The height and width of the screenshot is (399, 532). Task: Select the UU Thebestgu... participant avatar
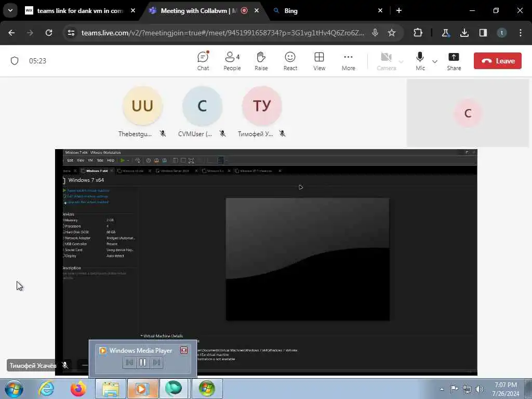(x=142, y=106)
